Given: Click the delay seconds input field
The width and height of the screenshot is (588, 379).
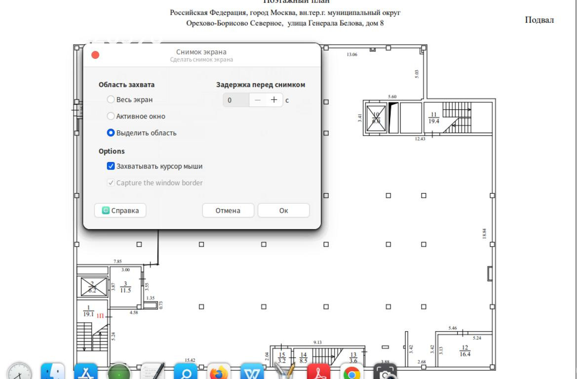Looking at the screenshot, I should pos(236,100).
